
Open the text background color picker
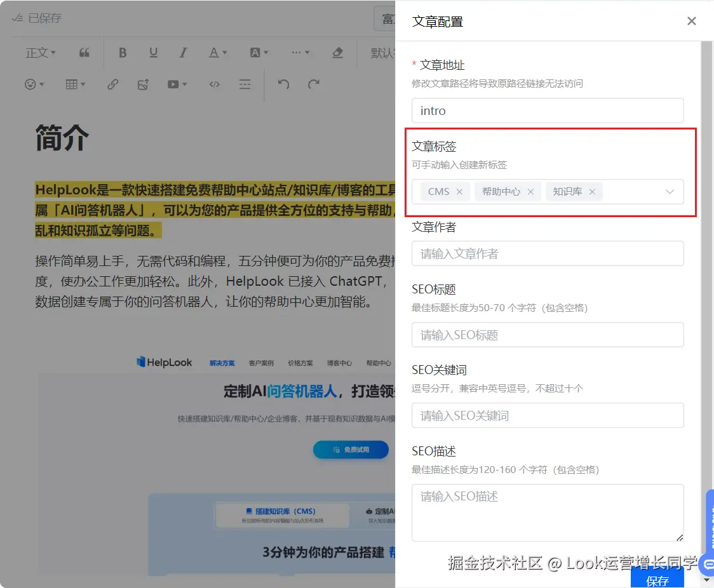click(x=259, y=53)
